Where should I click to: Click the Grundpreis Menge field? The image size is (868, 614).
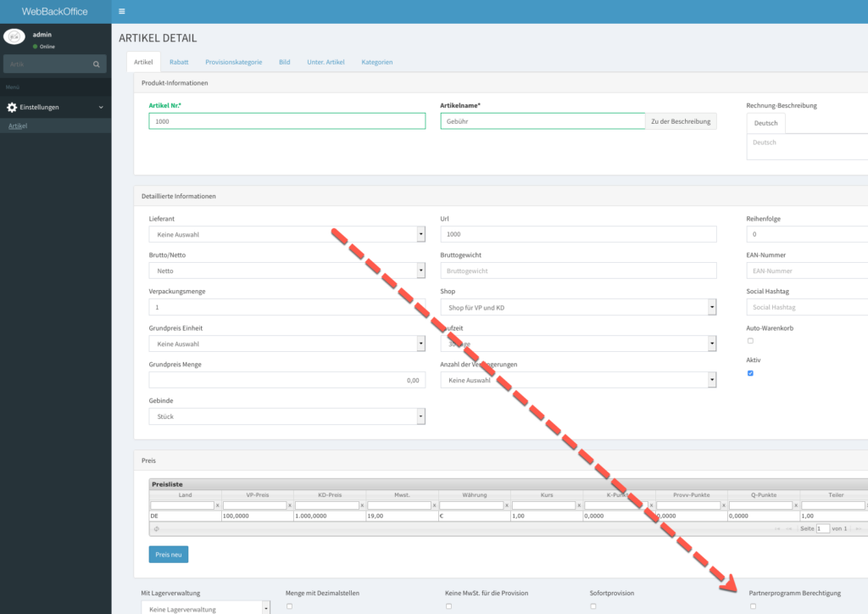click(x=287, y=380)
